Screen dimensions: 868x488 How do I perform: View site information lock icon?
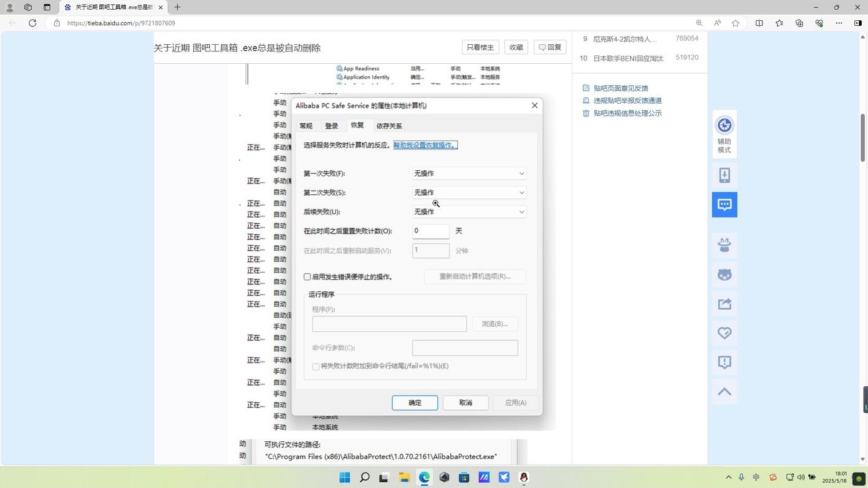[56, 23]
